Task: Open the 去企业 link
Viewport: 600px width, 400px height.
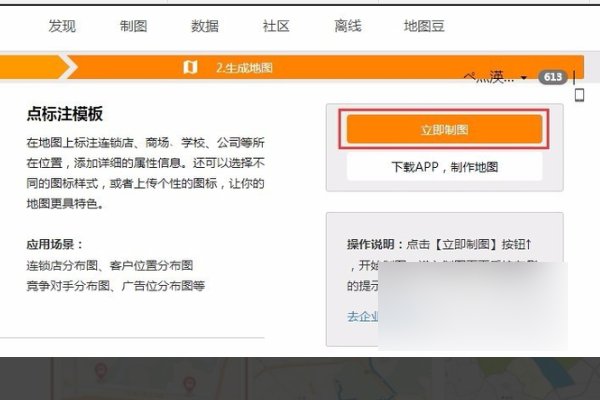Action: (363, 317)
